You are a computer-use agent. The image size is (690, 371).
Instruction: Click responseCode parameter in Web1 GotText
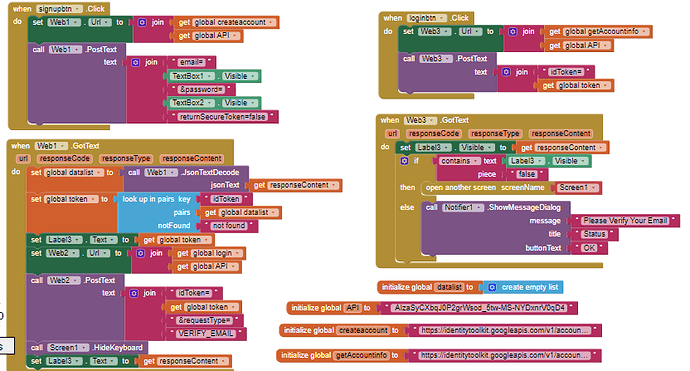click(64, 158)
